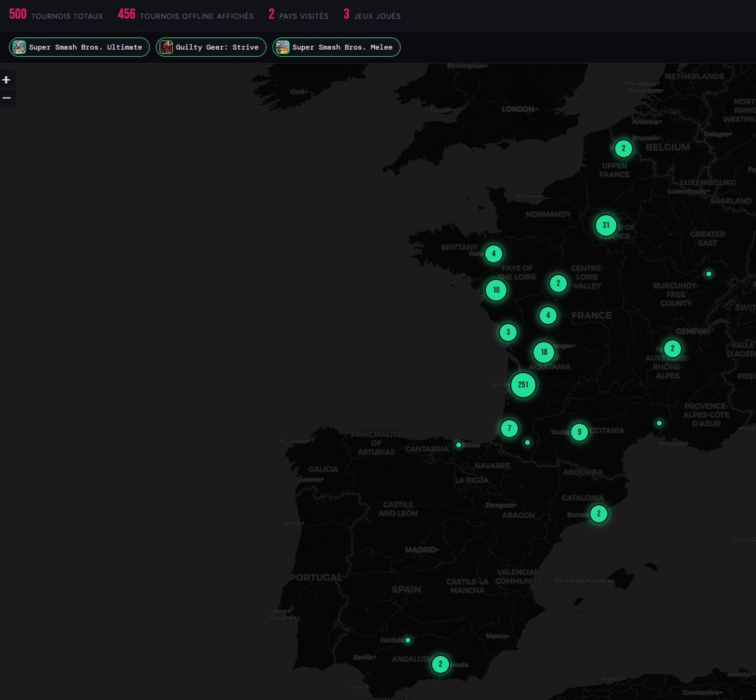This screenshot has width=756, height=700.
Task: Open the 4 tournaments cluster west of France label
Action: (x=548, y=315)
